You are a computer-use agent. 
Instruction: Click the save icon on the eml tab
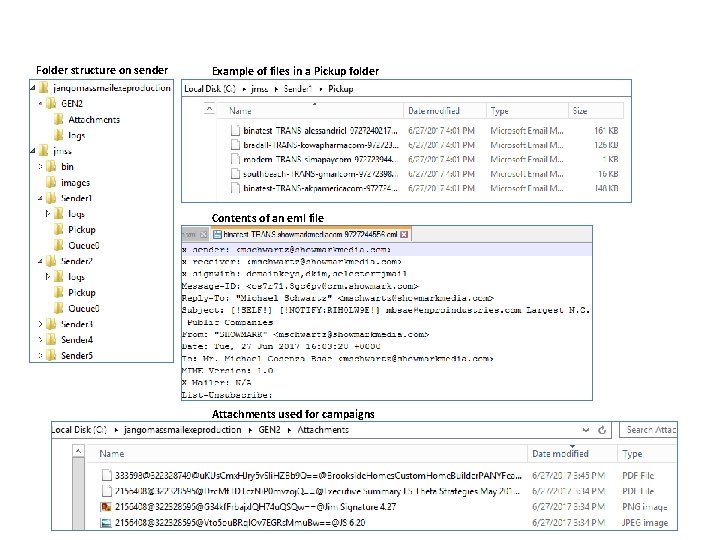coord(218,235)
